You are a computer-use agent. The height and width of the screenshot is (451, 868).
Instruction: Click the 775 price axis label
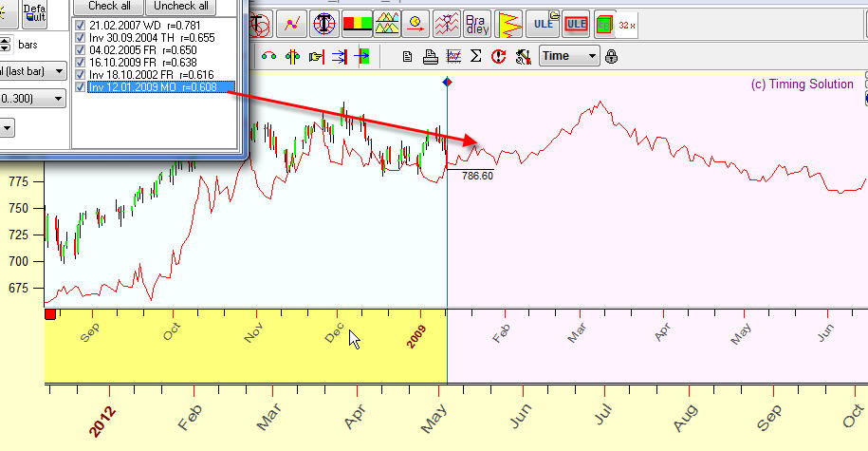(x=18, y=181)
